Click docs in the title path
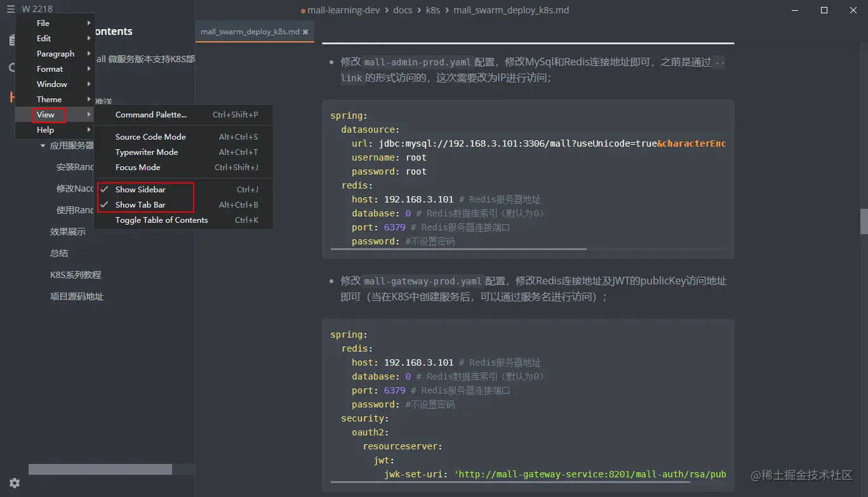The image size is (868, 497). (403, 10)
